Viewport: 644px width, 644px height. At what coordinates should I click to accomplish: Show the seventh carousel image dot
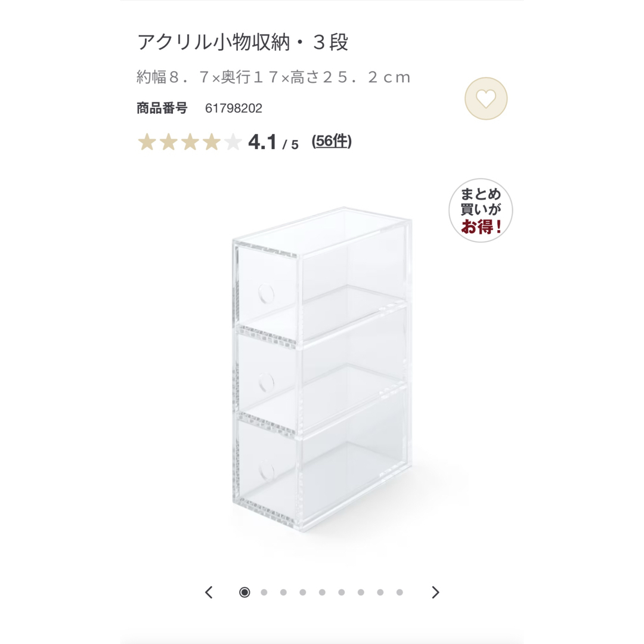click(x=361, y=592)
